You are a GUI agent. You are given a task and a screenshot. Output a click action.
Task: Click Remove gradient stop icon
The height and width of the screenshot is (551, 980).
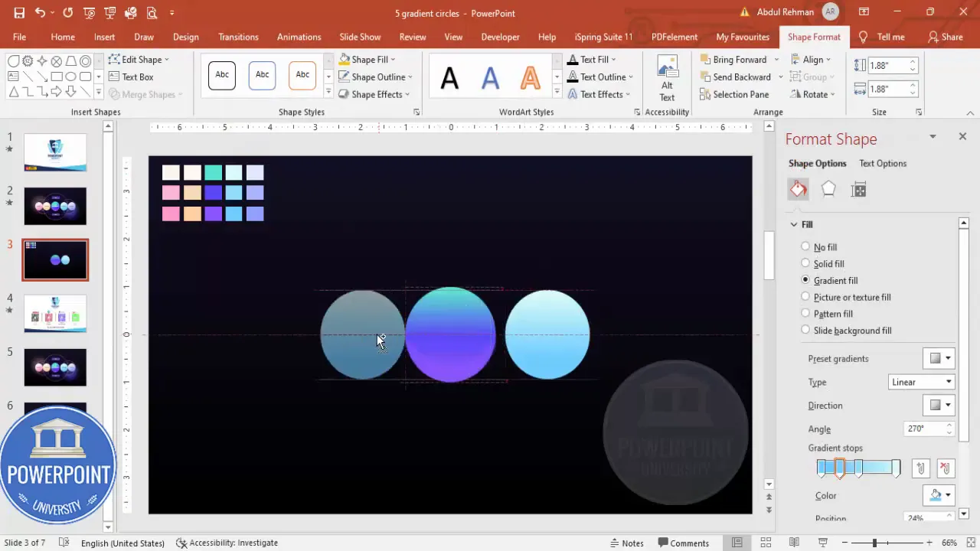946,468
